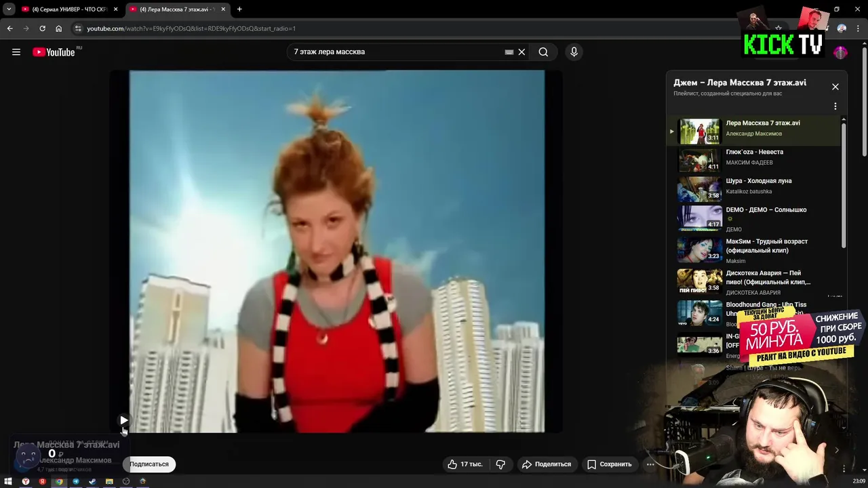
Task: Close the Лера Массква tab
Action: coord(223,9)
